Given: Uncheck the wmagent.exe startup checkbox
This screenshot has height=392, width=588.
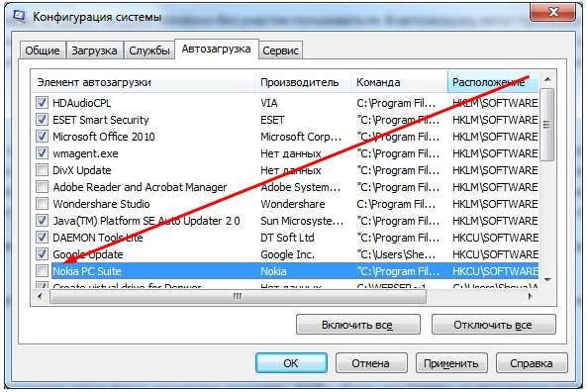Looking at the screenshot, I should click(x=42, y=153).
